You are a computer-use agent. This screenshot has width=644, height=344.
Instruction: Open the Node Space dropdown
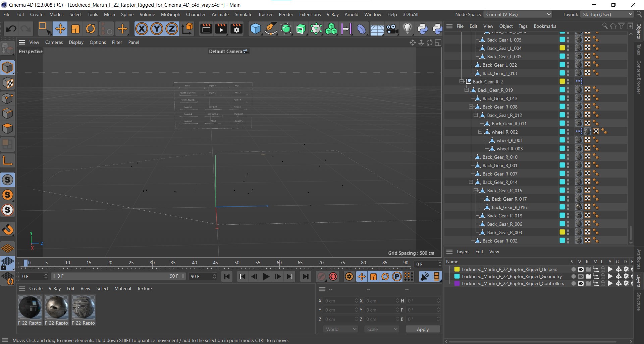(x=518, y=14)
